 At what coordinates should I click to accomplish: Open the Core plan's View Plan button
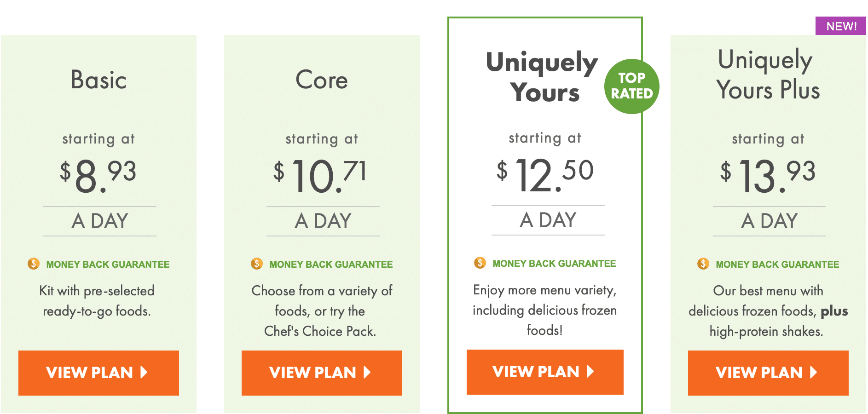click(322, 373)
